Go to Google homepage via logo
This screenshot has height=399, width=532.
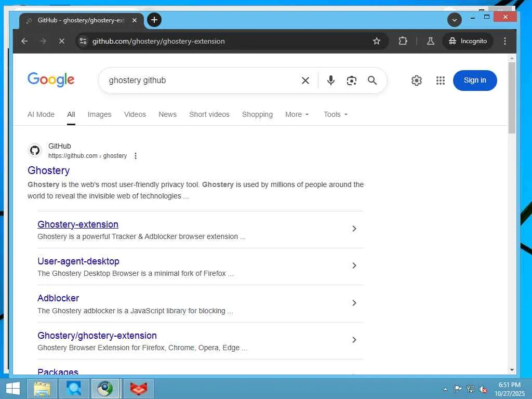pos(51,79)
